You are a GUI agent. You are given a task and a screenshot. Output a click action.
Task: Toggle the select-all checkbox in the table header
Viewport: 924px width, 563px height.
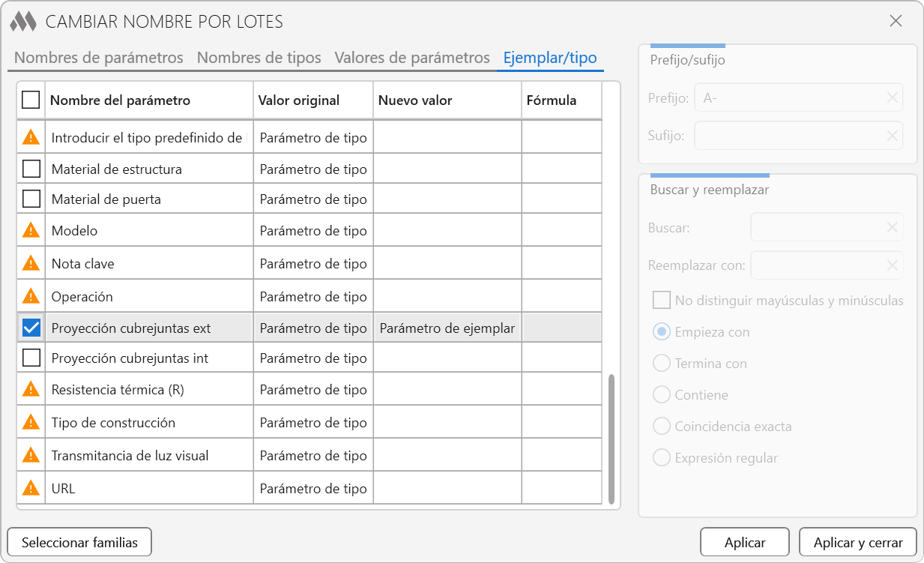(31, 100)
